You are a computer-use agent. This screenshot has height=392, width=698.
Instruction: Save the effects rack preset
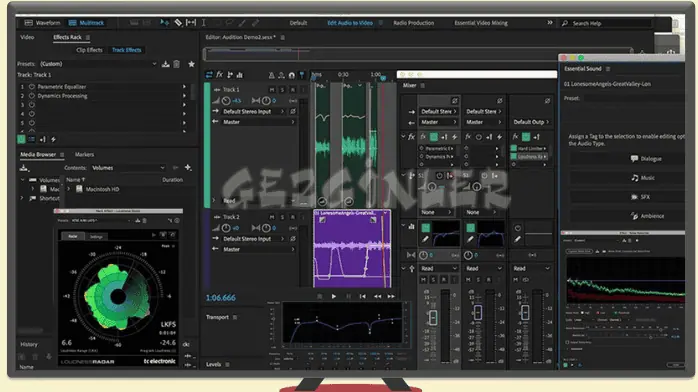pyautogui.click(x=166, y=64)
